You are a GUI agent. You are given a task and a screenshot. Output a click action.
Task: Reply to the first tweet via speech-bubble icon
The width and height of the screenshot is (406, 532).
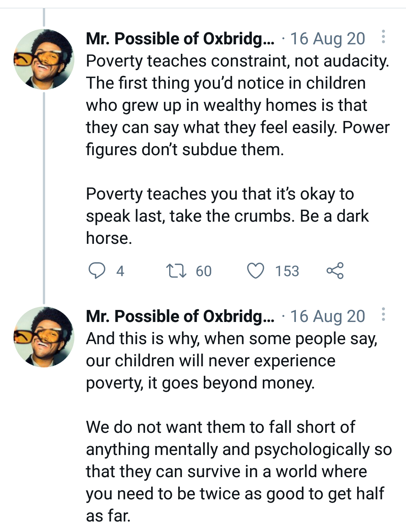pyautogui.click(x=97, y=271)
